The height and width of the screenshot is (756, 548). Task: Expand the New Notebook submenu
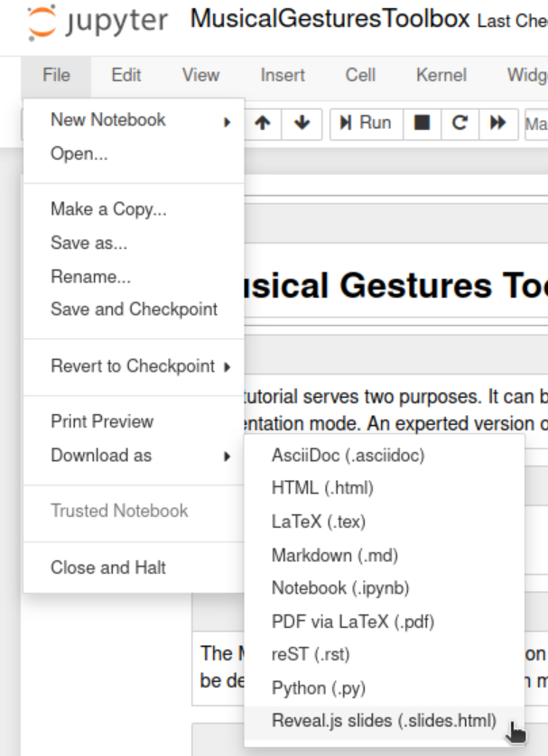point(135,120)
